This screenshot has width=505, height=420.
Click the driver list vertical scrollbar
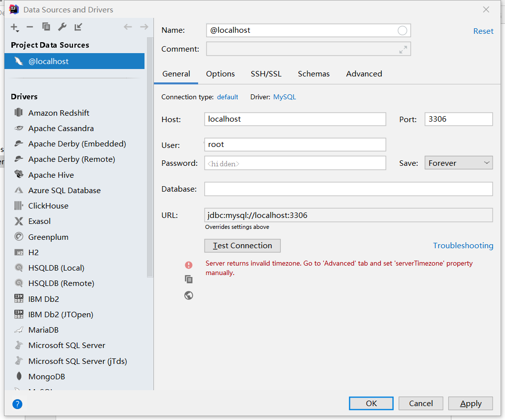pos(150,157)
